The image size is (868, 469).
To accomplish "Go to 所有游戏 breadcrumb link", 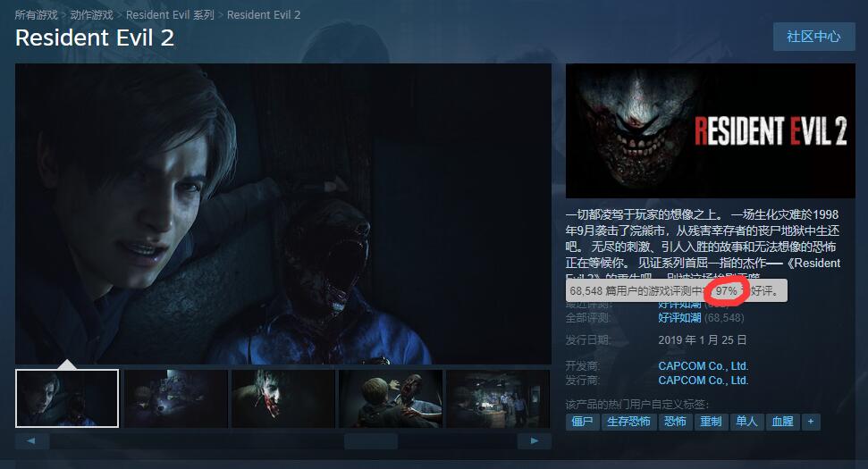I will (36, 15).
